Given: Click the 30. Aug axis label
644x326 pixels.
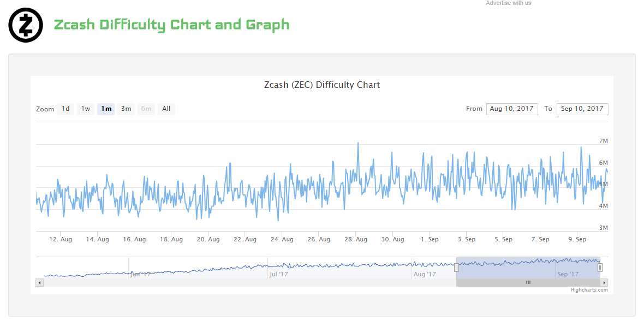Looking at the screenshot, I should coord(392,239).
